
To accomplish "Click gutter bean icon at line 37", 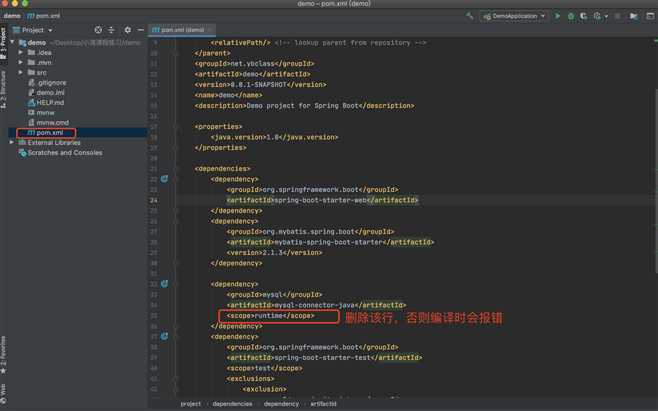I will pos(164,336).
